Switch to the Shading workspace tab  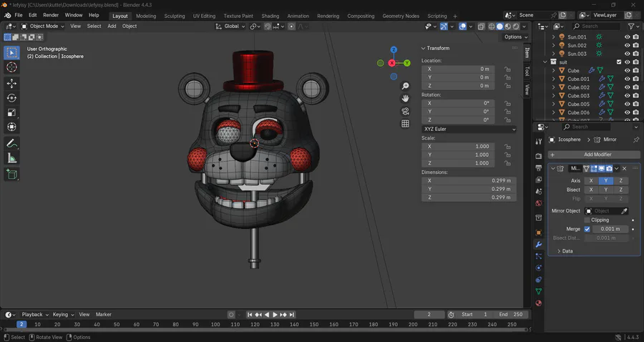click(270, 16)
